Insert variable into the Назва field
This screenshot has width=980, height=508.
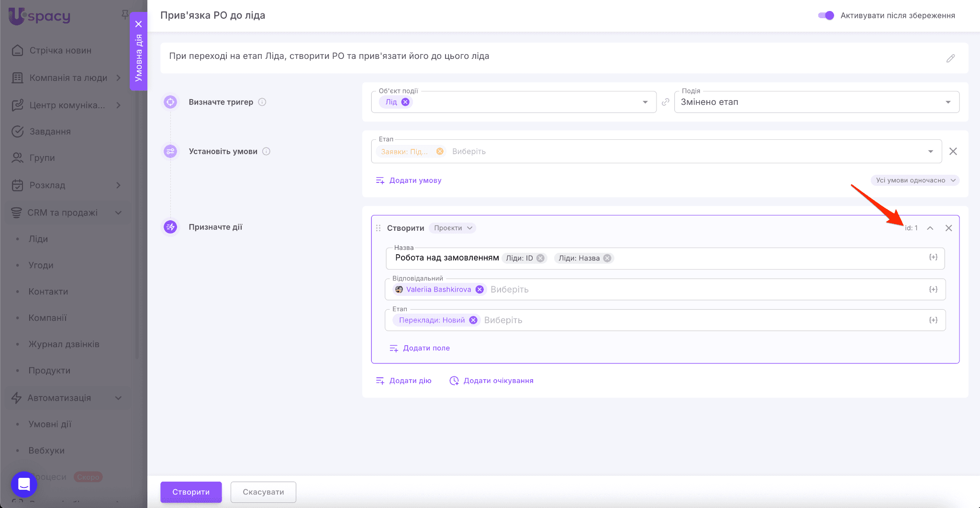(x=933, y=258)
